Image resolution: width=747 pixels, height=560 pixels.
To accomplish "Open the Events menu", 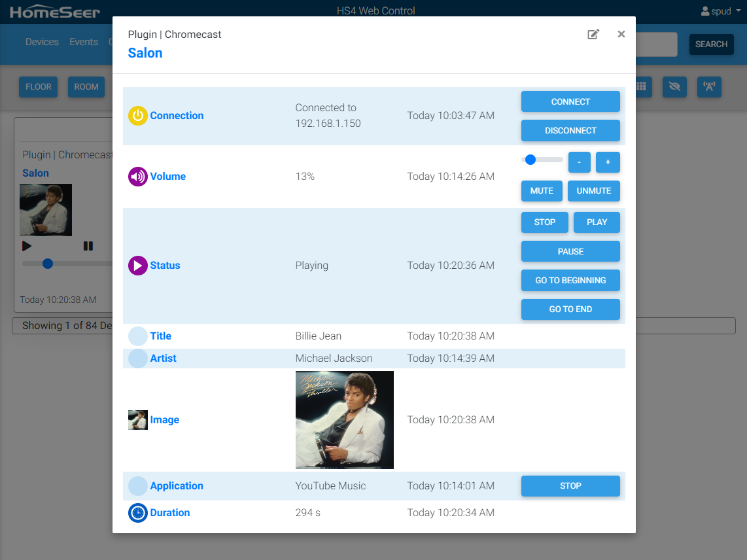I will pyautogui.click(x=84, y=41).
